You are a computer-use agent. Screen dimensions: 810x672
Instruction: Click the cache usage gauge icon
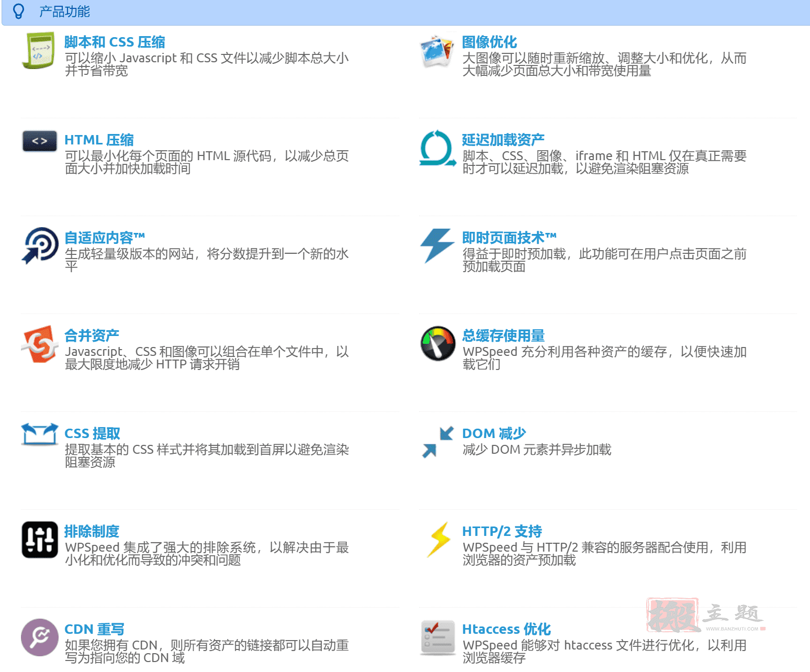pyautogui.click(x=438, y=344)
